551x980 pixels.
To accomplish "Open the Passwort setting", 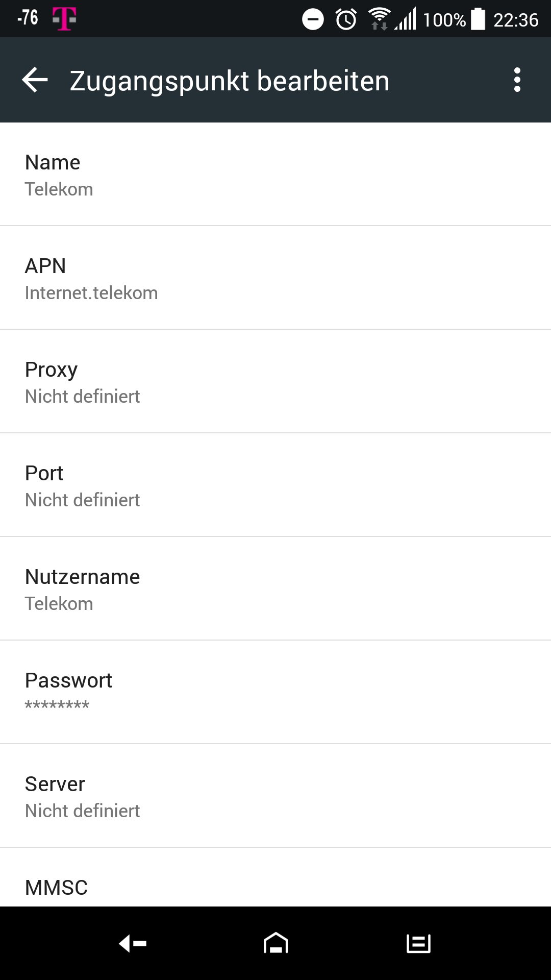I will (x=275, y=693).
